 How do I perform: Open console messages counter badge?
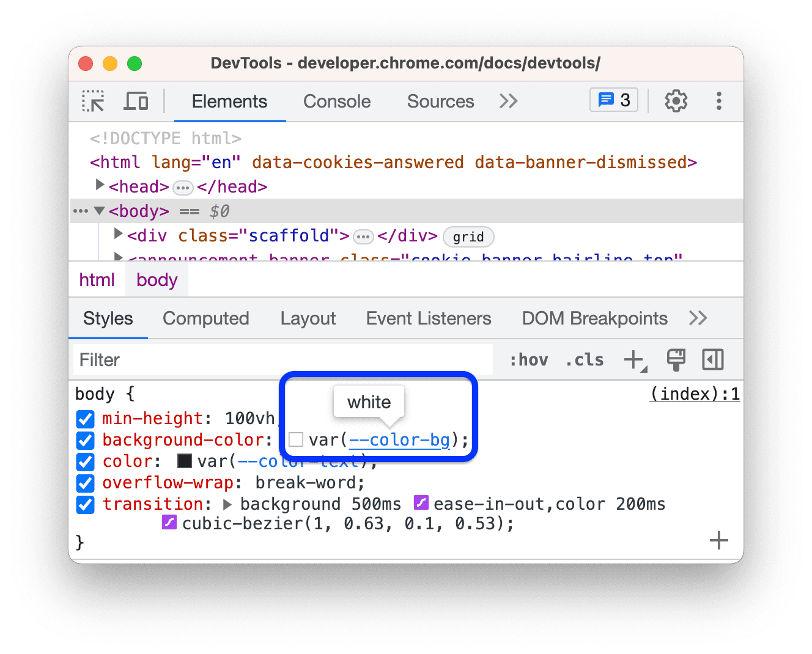click(x=613, y=100)
